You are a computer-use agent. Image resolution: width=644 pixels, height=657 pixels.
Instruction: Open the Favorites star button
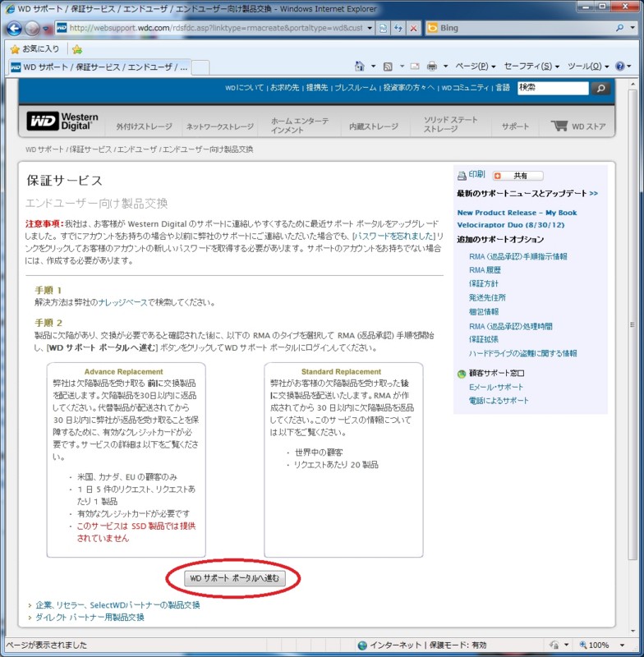34,49
